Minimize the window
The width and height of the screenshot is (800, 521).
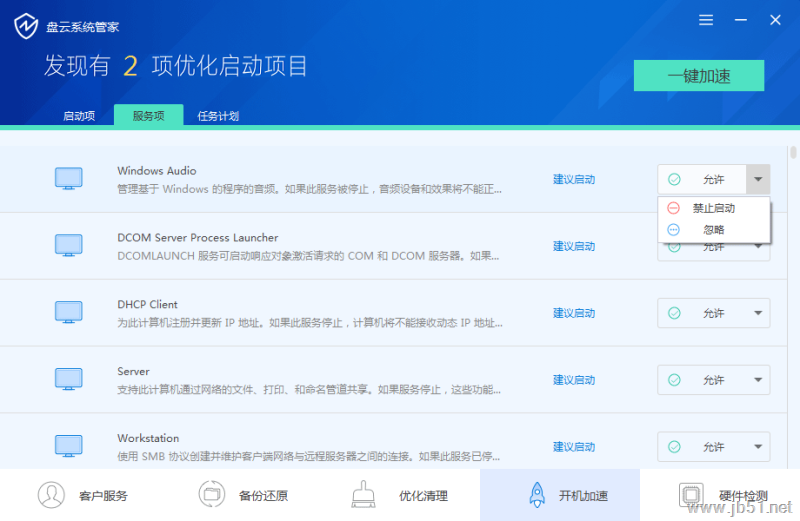[x=741, y=20]
